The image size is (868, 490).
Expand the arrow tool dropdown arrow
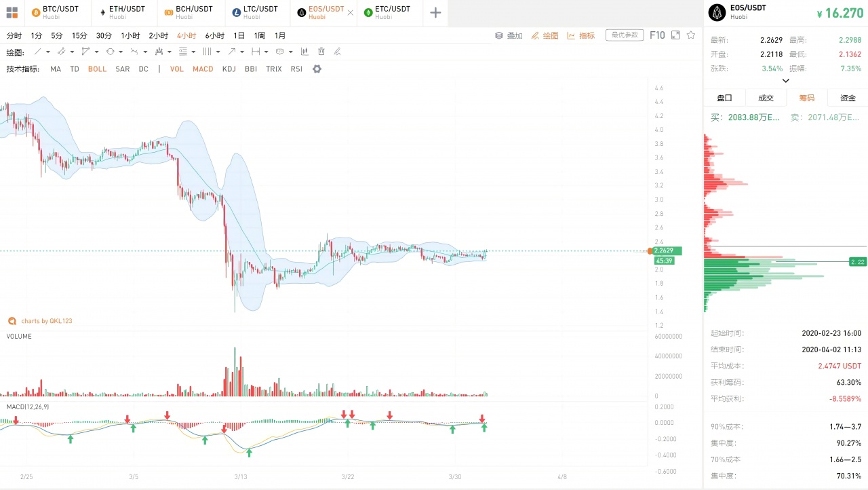coord(242,52)
